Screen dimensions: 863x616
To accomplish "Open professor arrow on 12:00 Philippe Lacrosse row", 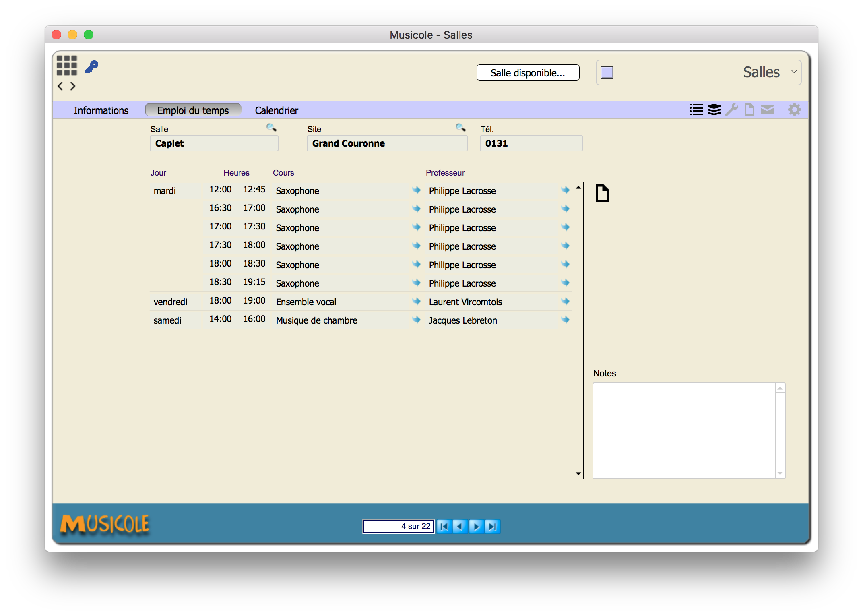I will [566, 190].
